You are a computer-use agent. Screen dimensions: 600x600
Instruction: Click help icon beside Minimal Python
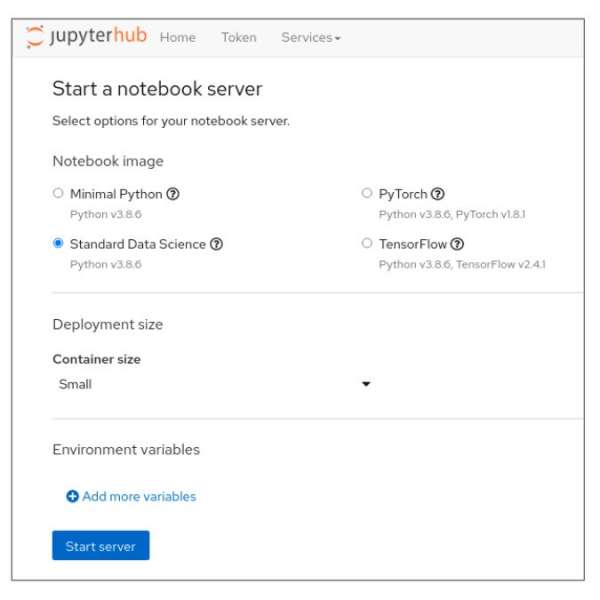[x=174, y=194]
